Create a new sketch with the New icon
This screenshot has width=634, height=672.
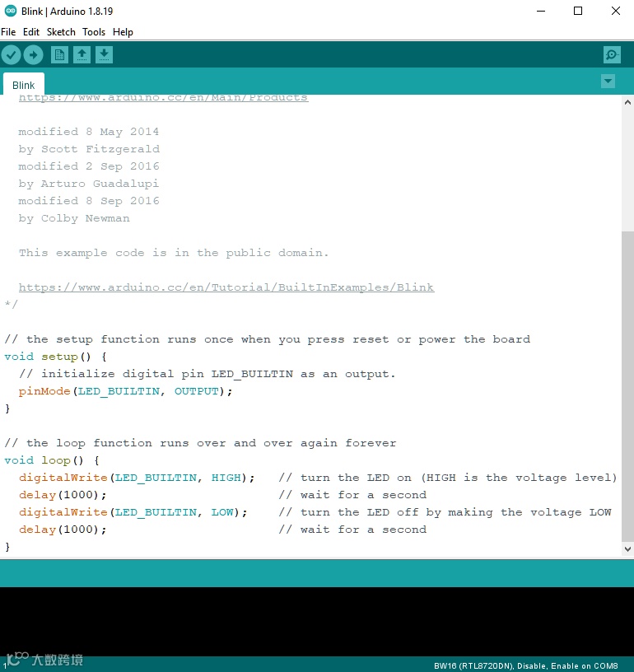click(59, 55)
